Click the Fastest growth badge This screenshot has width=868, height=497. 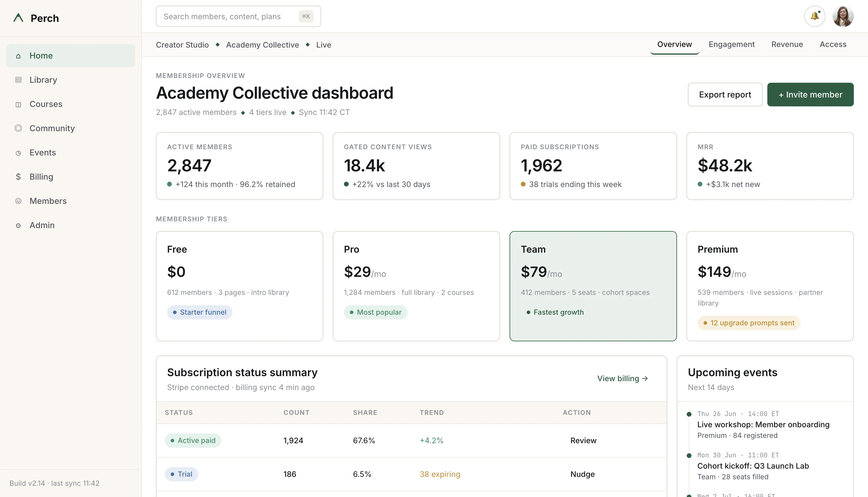pos(555,312)
